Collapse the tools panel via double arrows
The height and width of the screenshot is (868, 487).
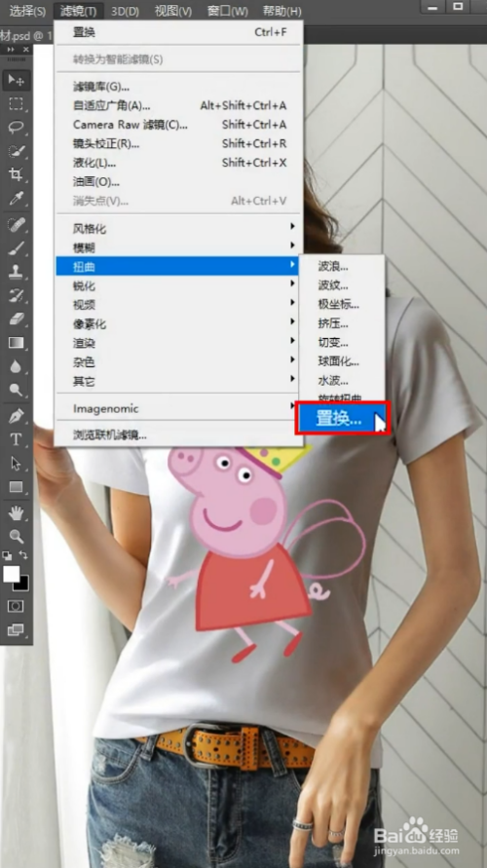11,50
